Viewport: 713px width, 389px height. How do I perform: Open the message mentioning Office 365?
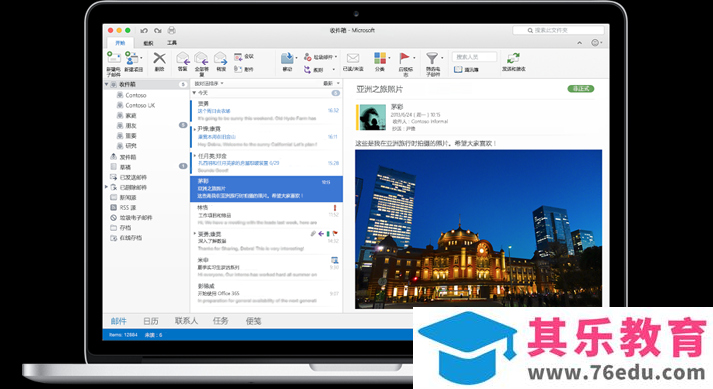[x=266, y=293]
